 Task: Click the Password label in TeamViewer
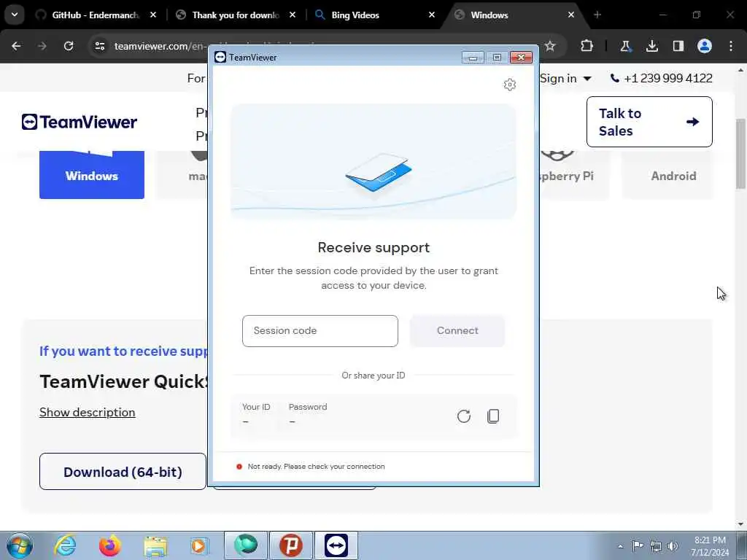pos(308,407)
